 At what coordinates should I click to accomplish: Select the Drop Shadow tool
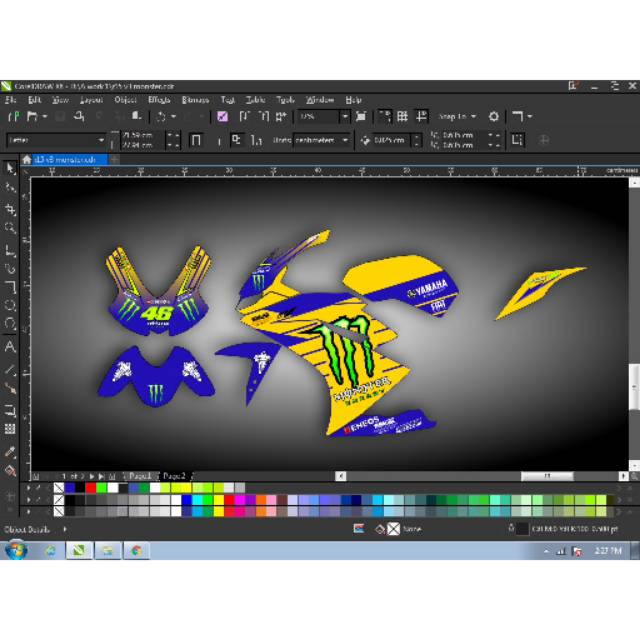pyautogui.click(x=10, y=411)
